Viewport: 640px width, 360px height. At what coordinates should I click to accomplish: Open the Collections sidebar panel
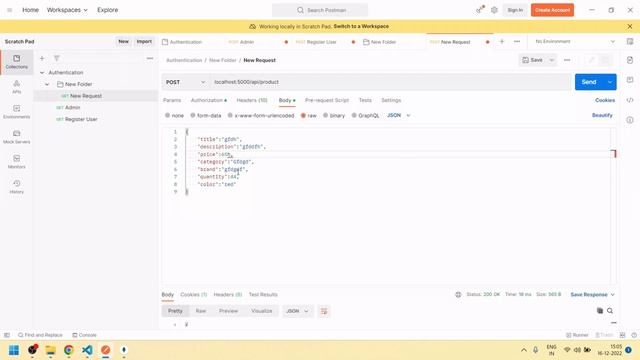17,62
